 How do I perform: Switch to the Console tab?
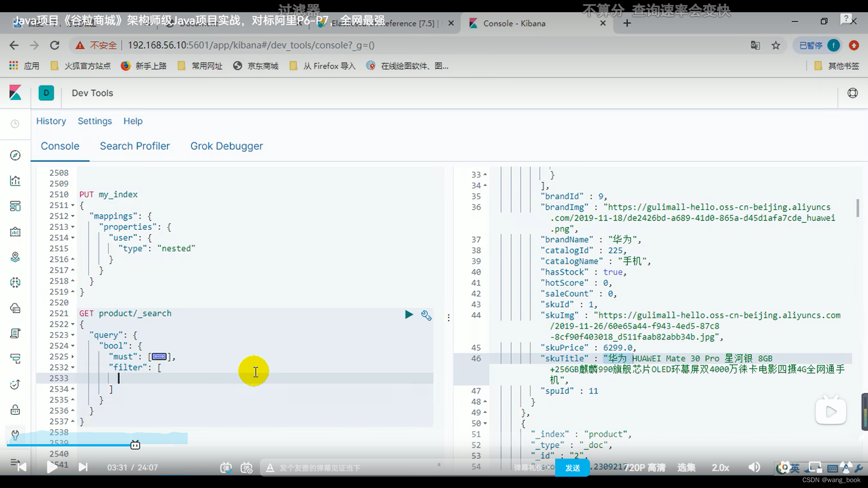point(60,146)
